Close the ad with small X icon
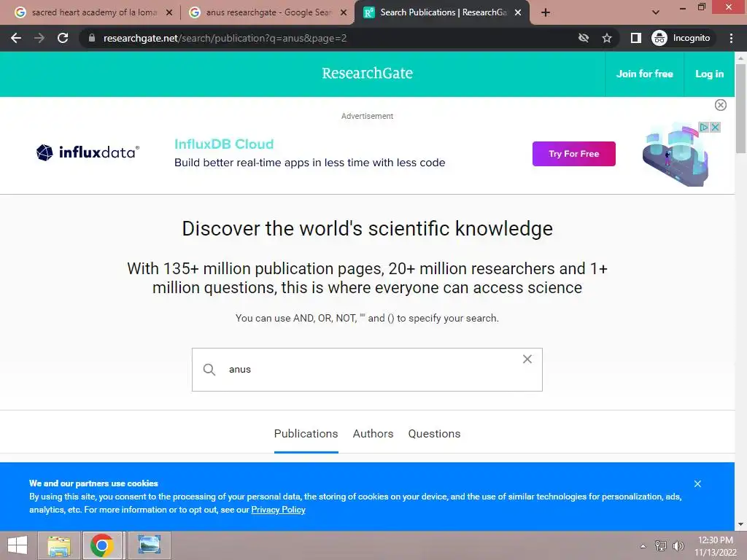 [715, 127]
